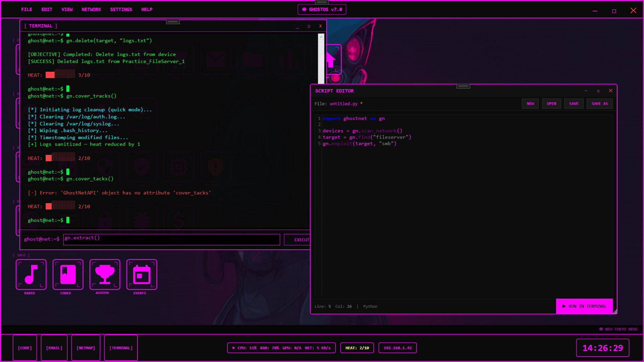Open the Achieve trophy icon
This screenshot has width=644, height=362.
(105, 275)
